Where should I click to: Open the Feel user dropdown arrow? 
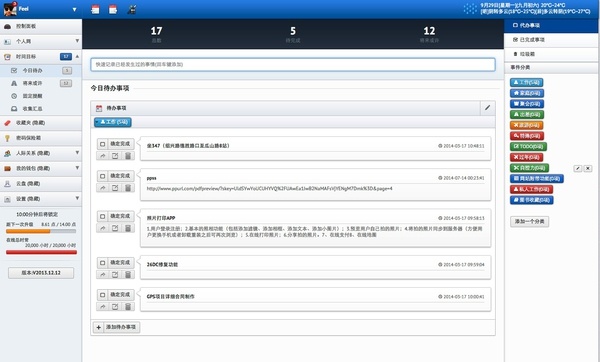click(x=74, y=10)
